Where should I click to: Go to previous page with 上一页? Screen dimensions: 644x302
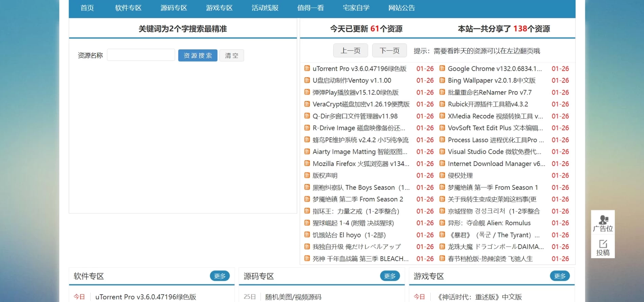pyautogui.click(x=351, y=51)
